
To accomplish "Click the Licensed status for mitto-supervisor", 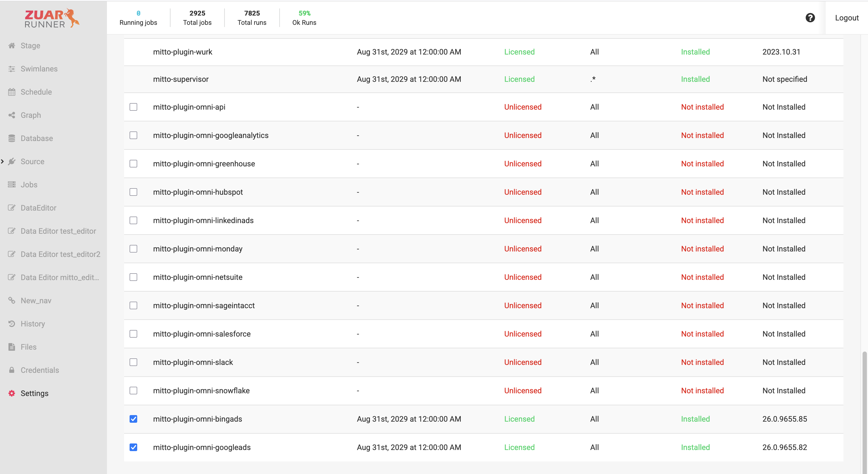I will [x=519, y=79].
